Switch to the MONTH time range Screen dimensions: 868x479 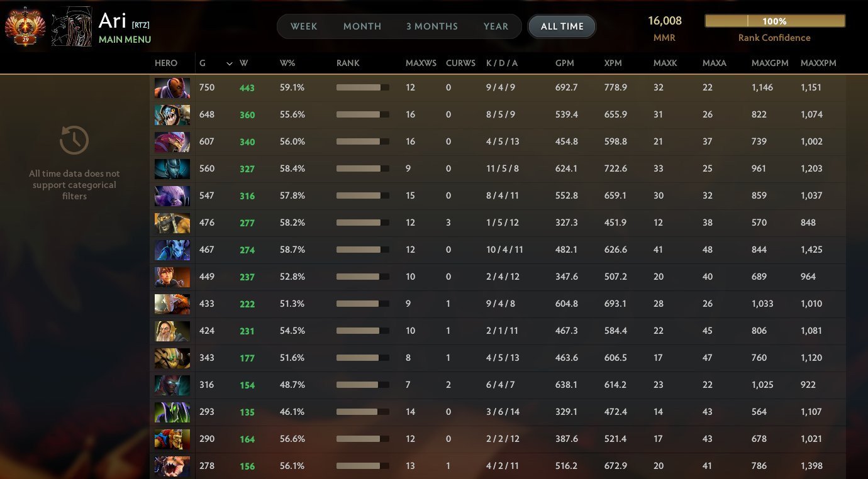[x=362, y=26]
